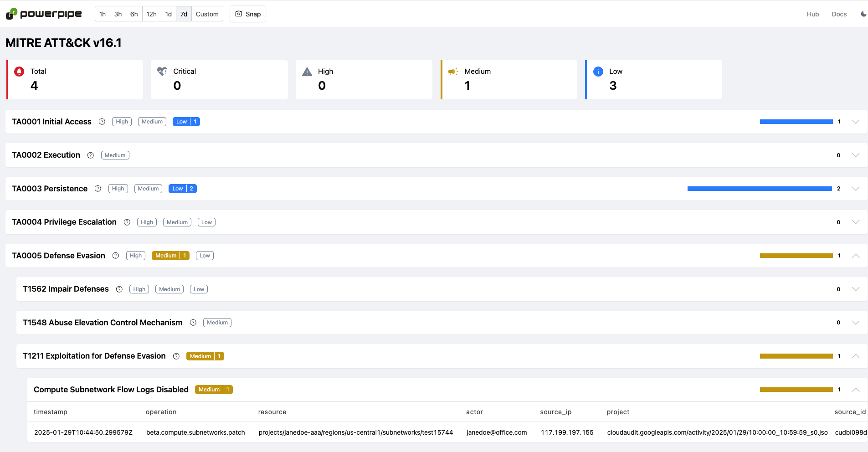868x452 pixels.
Task: Click the Low info circle icon
Action: click(598, 72)
